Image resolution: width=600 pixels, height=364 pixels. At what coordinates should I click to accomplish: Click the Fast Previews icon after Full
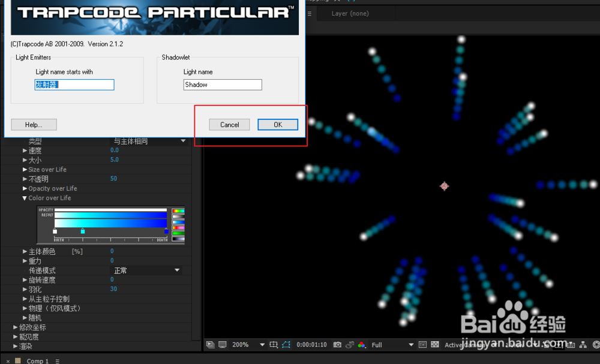[x=422, y=344]
